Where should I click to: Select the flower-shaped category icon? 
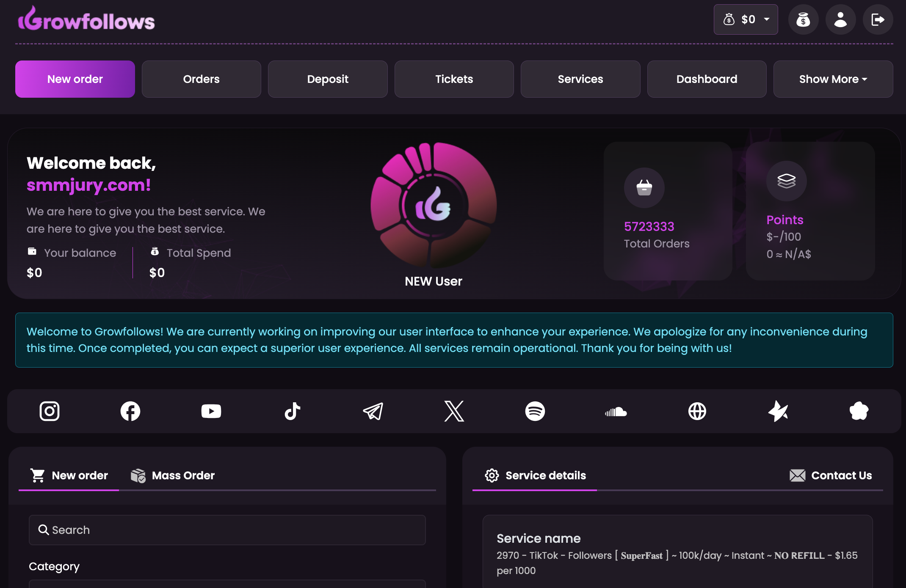point(859,411)
